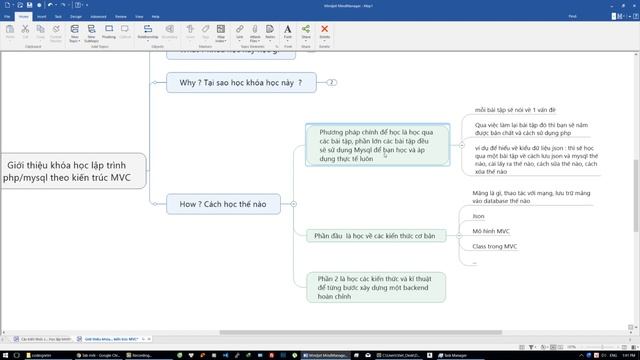Open the Delete dropdown arrow
Image resolution: width=640 pixels, height=360 pixels.
[324, 41]
